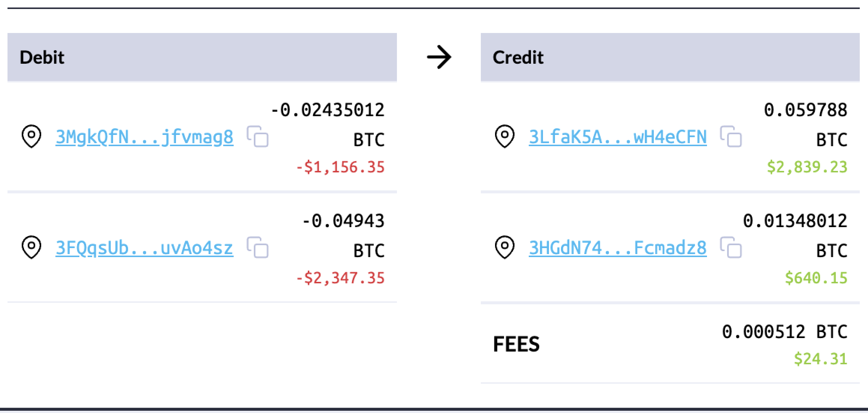Open the 3FQqsUb...uvAo4sz address link
This screenshot has height=413, width=868.
(145, 248)
